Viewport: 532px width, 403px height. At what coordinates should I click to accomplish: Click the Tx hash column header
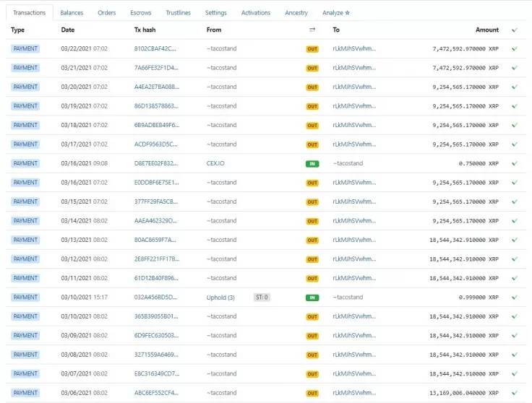click(x=145, y=30)
